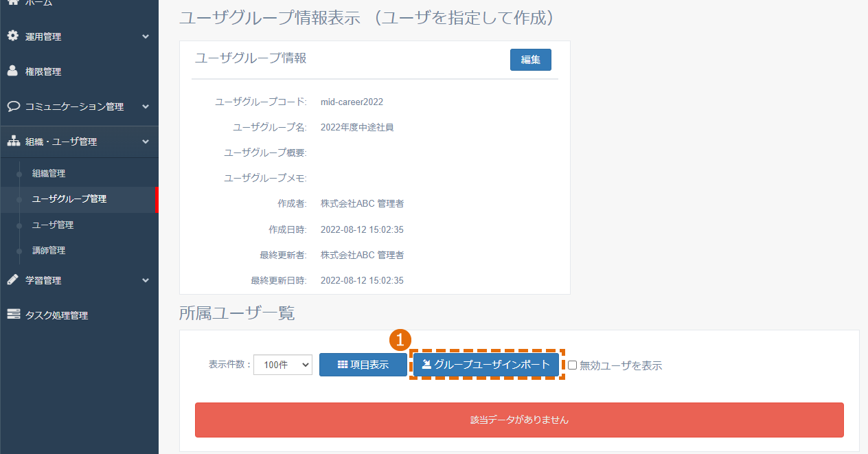
Task: Click the mid-career2022 group code value
Action: pyautogui.click(x=352, y=102)
